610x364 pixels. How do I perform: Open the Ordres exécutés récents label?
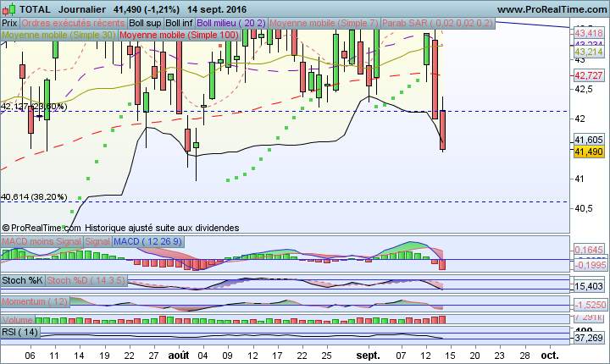[73, 24]
